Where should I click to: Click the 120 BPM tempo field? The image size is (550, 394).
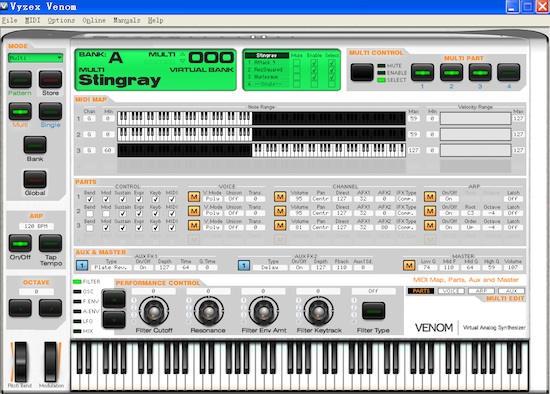point(36,226)
